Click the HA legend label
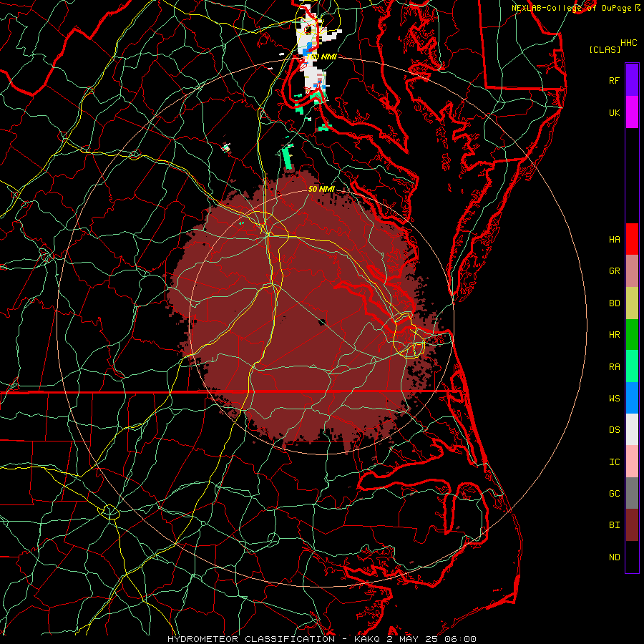The image size is (644, 644). pos(615,239)
